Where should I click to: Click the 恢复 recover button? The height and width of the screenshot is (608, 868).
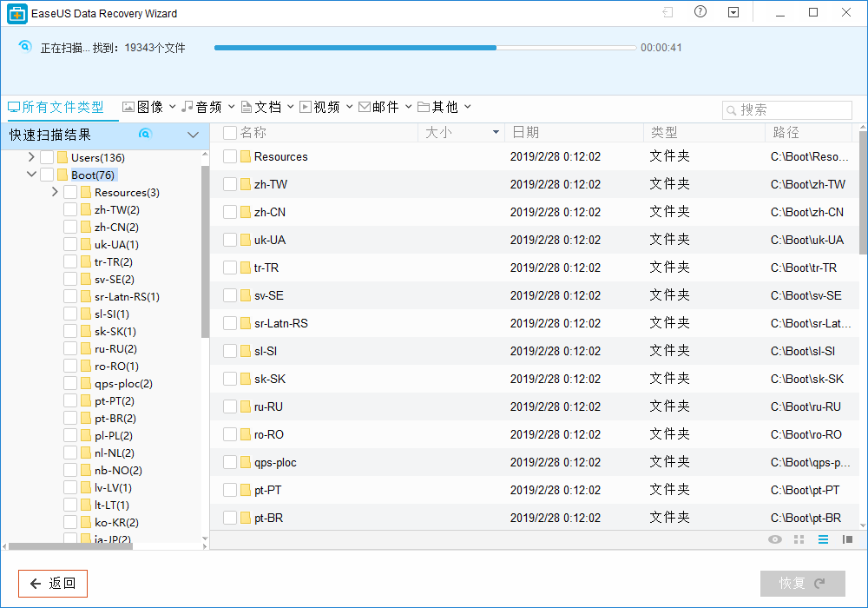(x=802, y=584)
